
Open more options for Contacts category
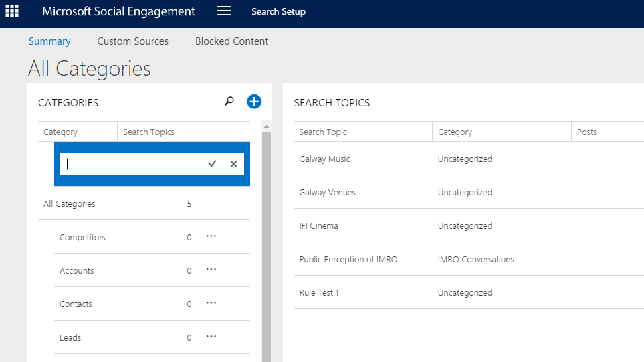point(211,303)
